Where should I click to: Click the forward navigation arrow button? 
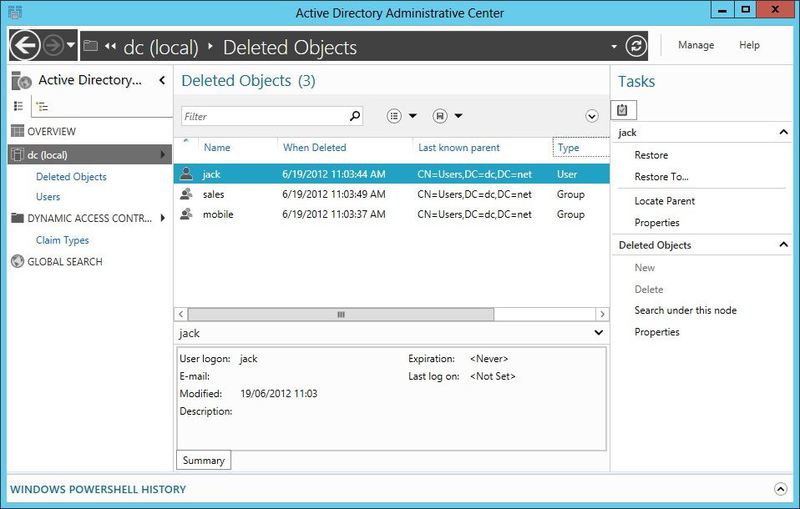[x=53, y=46]
